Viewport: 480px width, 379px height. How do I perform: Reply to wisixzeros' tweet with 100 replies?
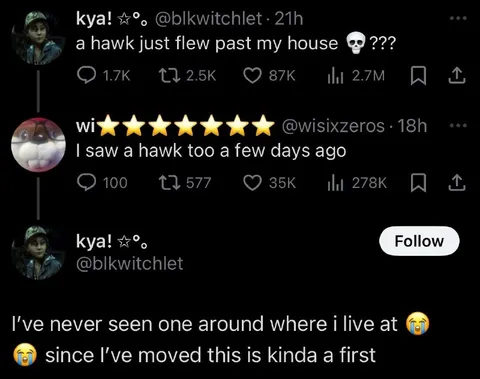[x=102, y=183]
